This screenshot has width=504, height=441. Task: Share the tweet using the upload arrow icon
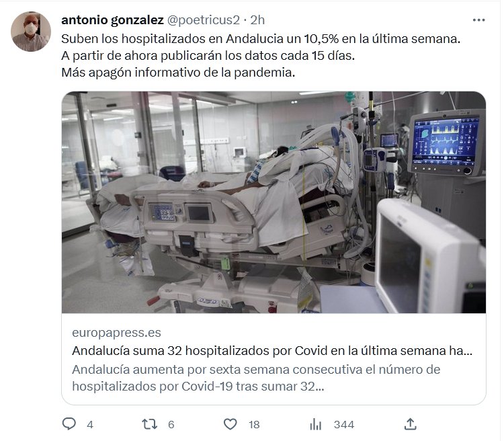[411, 424]
